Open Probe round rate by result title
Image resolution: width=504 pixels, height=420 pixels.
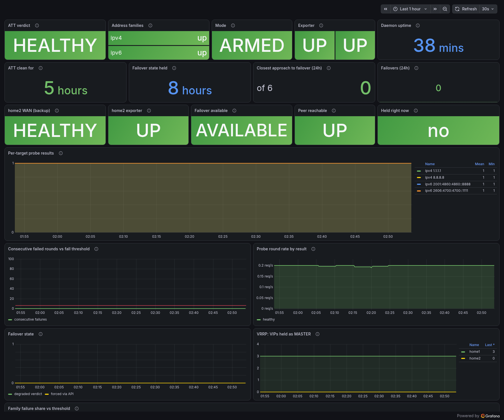coord(281,249)
